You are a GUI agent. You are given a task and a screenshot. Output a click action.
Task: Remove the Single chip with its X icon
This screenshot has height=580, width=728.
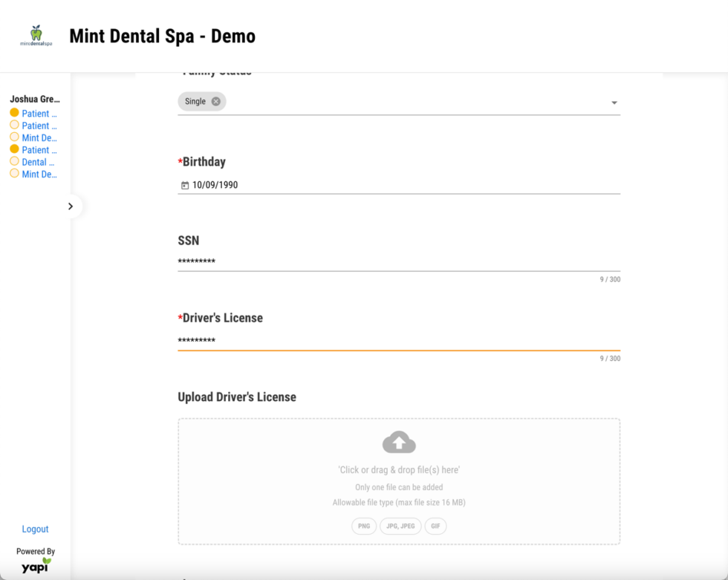point(215,101)
